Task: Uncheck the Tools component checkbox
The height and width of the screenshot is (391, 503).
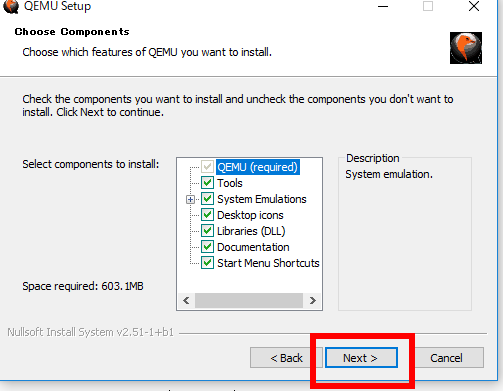Action: click(207, 183)
